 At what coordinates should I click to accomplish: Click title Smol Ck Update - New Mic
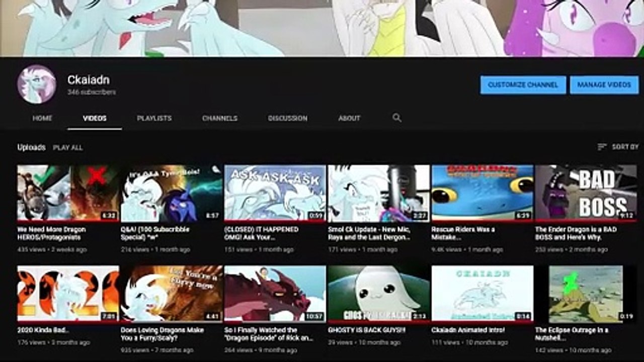pyautogui.click(x=369, y=233)
